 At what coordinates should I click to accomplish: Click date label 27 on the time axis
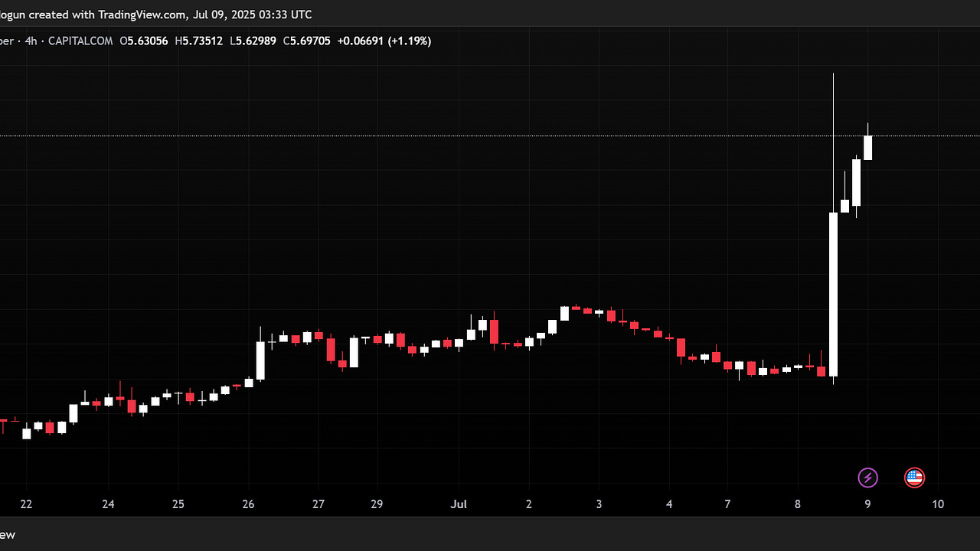pos(318,504)
